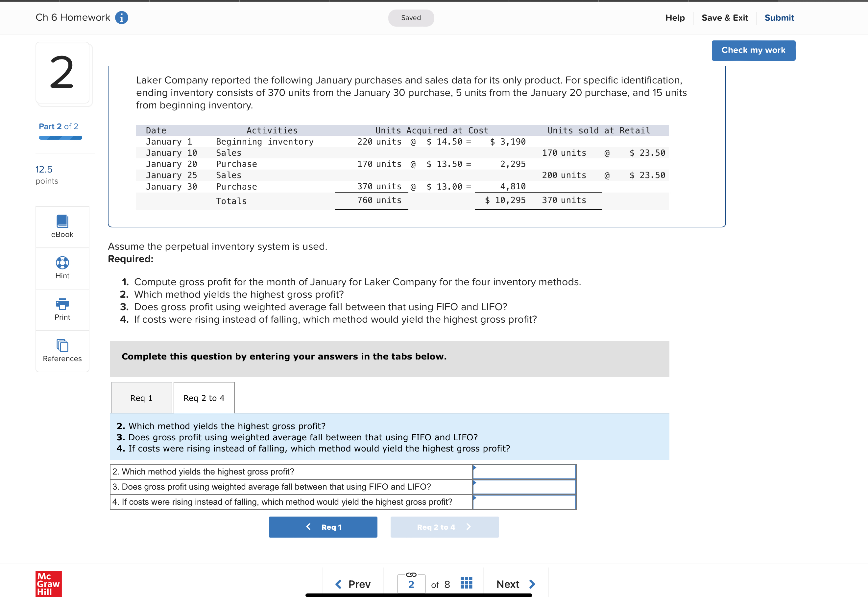
Task: Open the References icon
Action: click(x=62, y=345)
